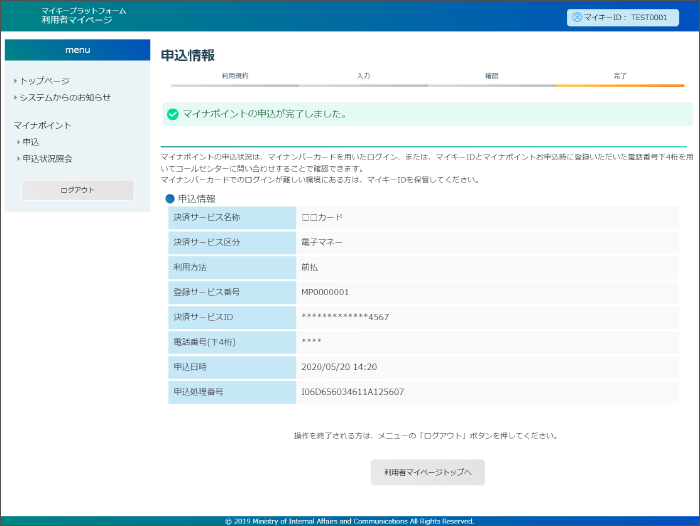The width and height of the screenshot is (700, 526).
Task: Click the 決済サービス名称 row label
Action: [x=232, y=217]
